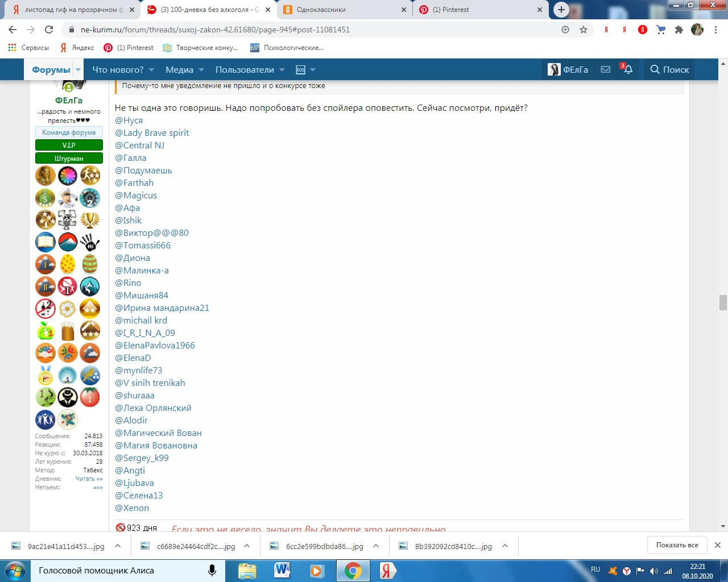728x582 pixels.
Task: Open the shopping cart extension icon
Action: tap(661, 30)
